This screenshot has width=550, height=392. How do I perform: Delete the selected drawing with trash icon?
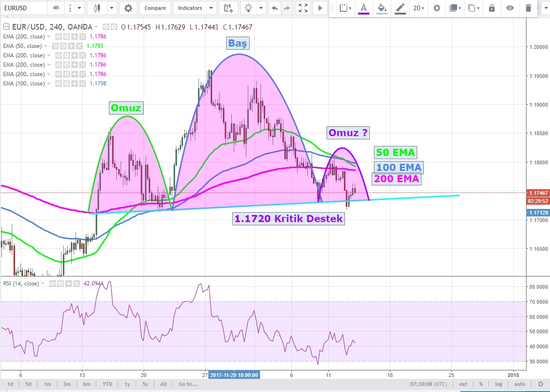[528, 8]
